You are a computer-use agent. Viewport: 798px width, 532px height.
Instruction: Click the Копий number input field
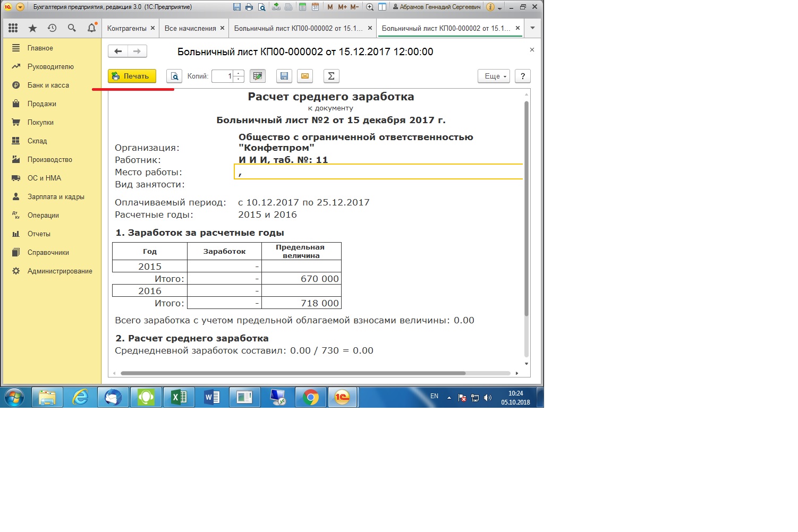click(x=223, y=76)
